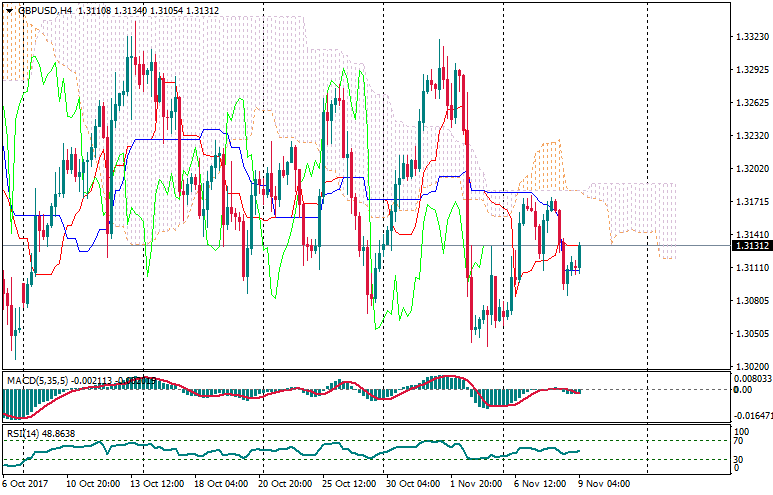The width and height of the screenshot is (773, 495).
Task: Click the 9 Nov 04:00 time label
Action: pyautogui.click(x=604, y=484)
